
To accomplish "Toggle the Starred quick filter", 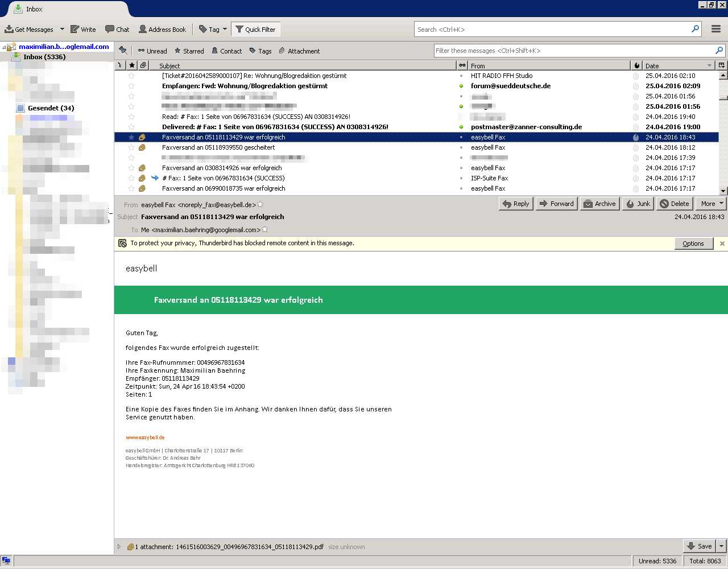I will coord(189,51).
